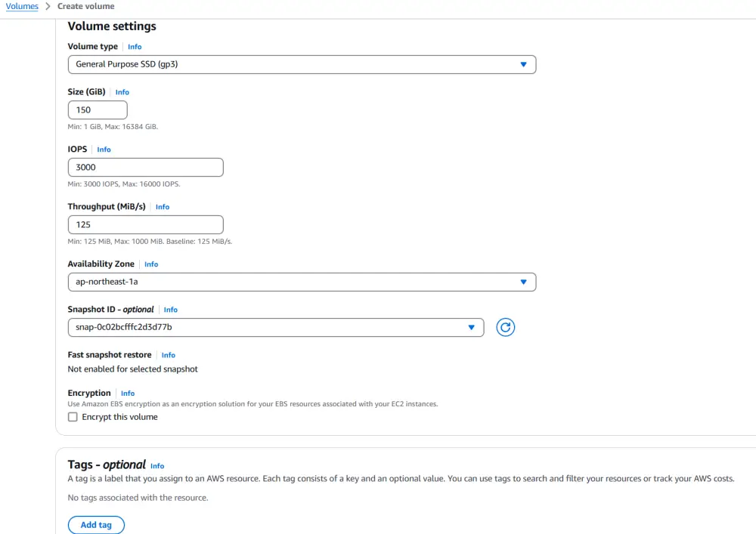Image resolution: width=756 pixels, height=534 pixels.
Task: Open Info link next to Volume type
Action: (x=135, y=47)
